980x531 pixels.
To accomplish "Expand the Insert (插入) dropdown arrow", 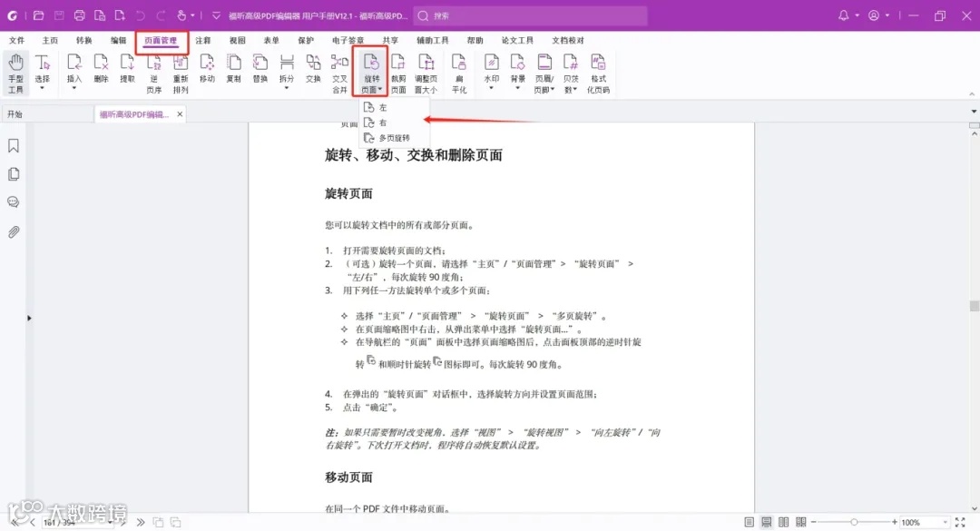I will [x=73, y=88].
